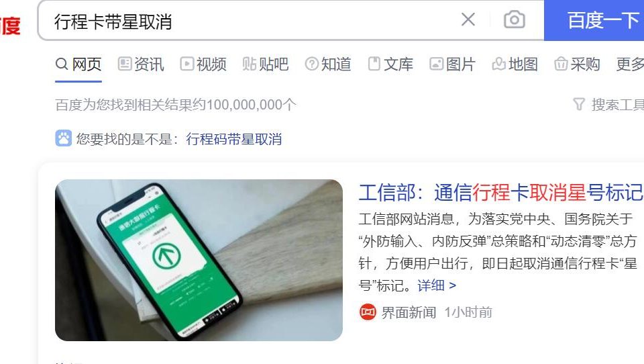Open headline 工信部：通信行程卡取消星号标记
Viewport: 644px width, 364px height.
click(x=501, y=193)
